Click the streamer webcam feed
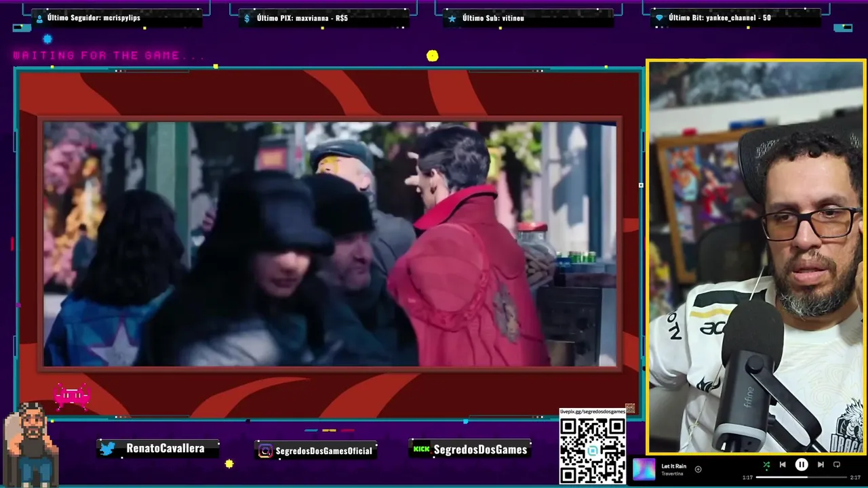Screen dimensions: 868x488 click(x=755, y=256)
